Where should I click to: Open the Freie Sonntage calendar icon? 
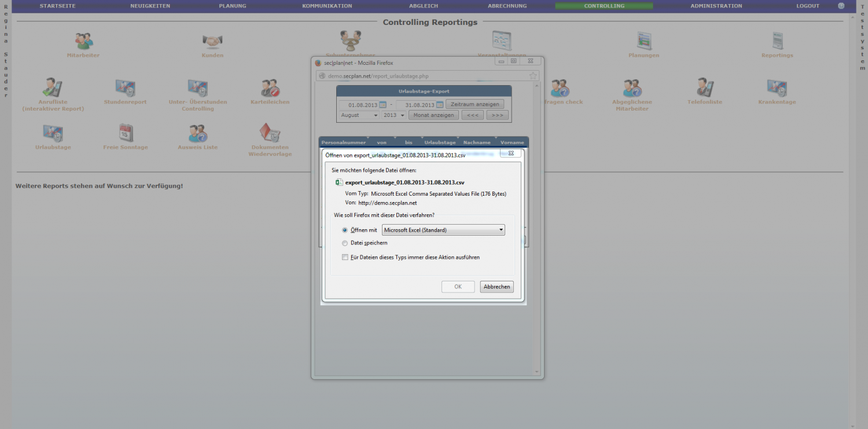click(x=126, y=133)
